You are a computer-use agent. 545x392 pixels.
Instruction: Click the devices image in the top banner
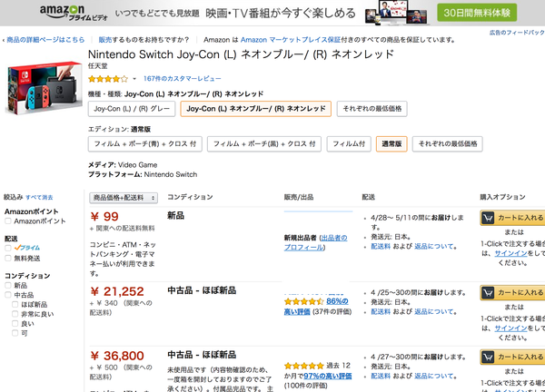396,12
